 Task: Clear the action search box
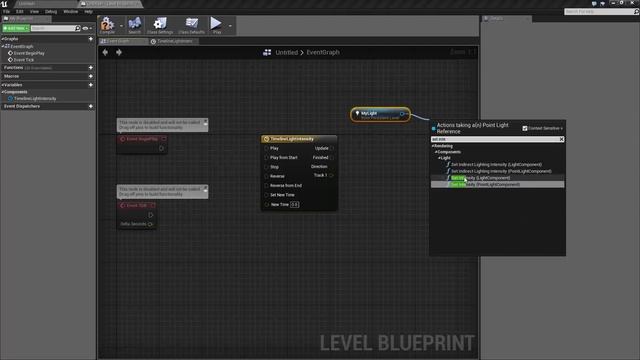coord(562,139)
